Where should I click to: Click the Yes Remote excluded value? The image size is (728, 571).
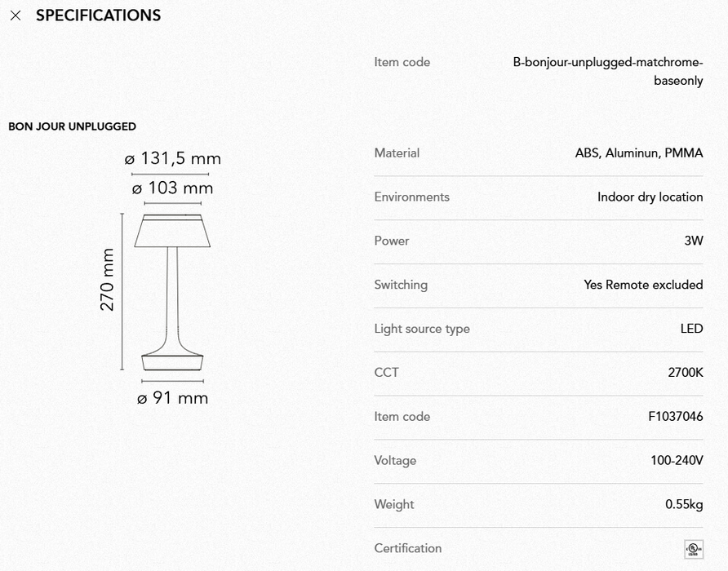coord(643,285)
